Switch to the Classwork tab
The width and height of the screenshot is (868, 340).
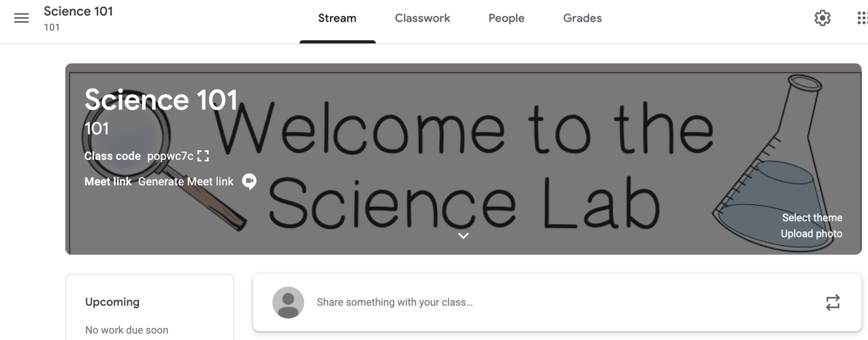pos(422,18)
